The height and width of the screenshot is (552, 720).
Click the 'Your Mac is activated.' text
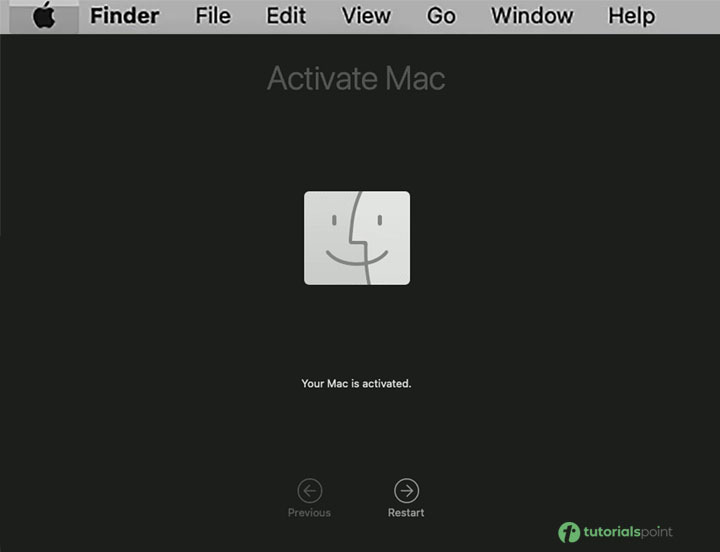[356, 383]
